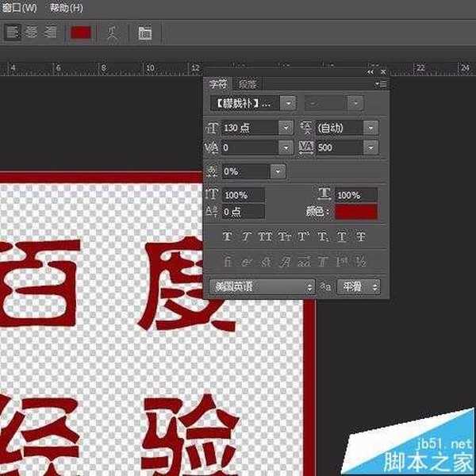The height and width of the screenshot is (476, 476).
Task: Toggle strikethrough text style
Action: (x=360, y=236)
